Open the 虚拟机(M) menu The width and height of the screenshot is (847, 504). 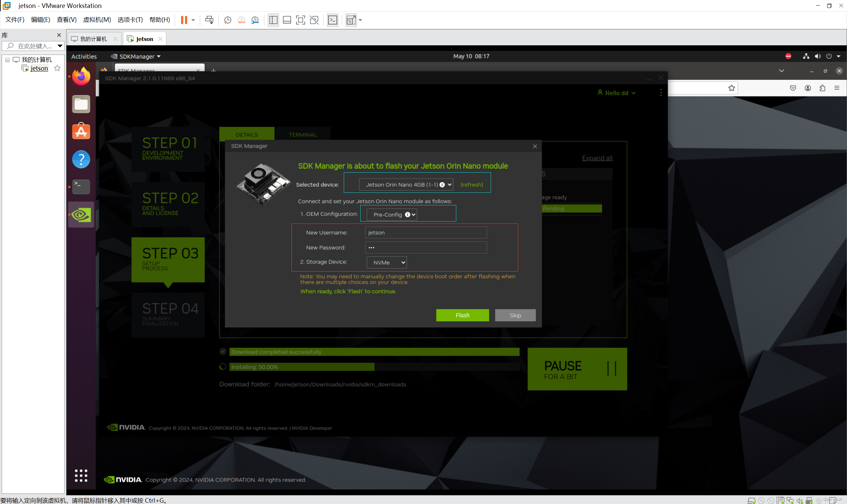[97, 20]
